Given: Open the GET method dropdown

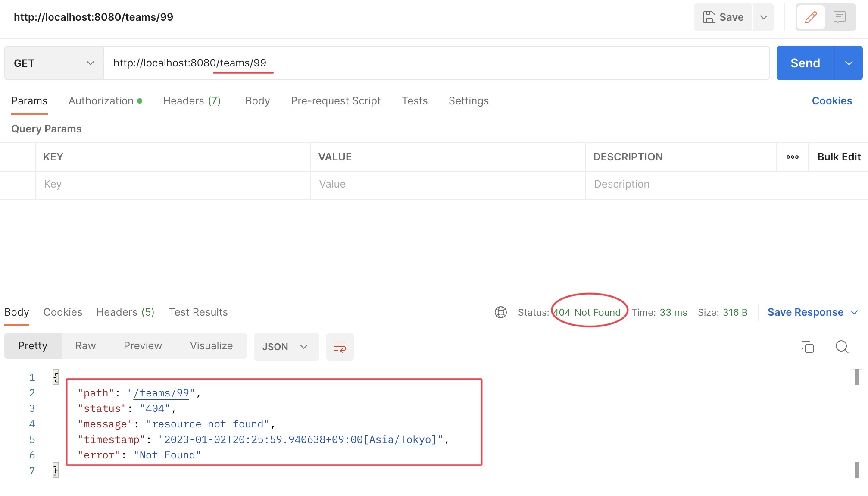Looking at the screenshot, I should (54, 63).
